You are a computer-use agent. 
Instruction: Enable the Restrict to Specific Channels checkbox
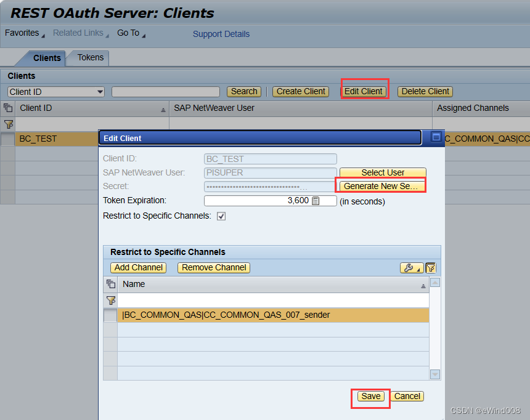tap(221, 216)
